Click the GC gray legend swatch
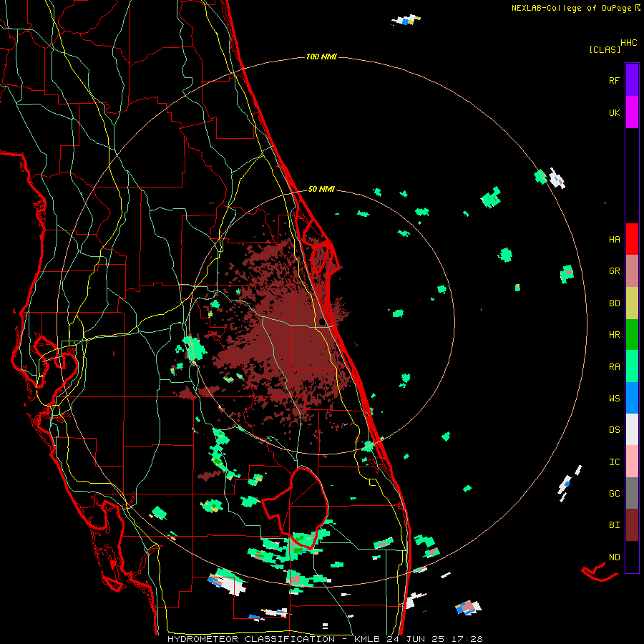644x644 pixels. (632, 493)
